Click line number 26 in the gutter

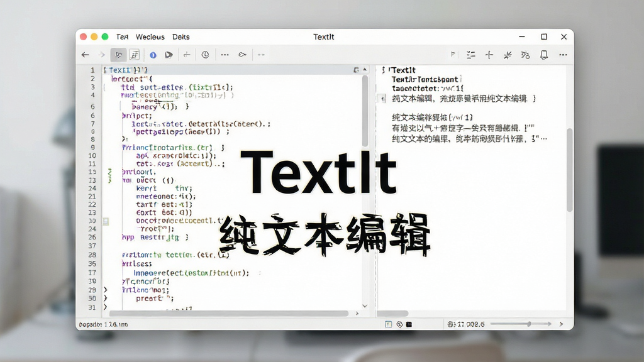point(92,237)
